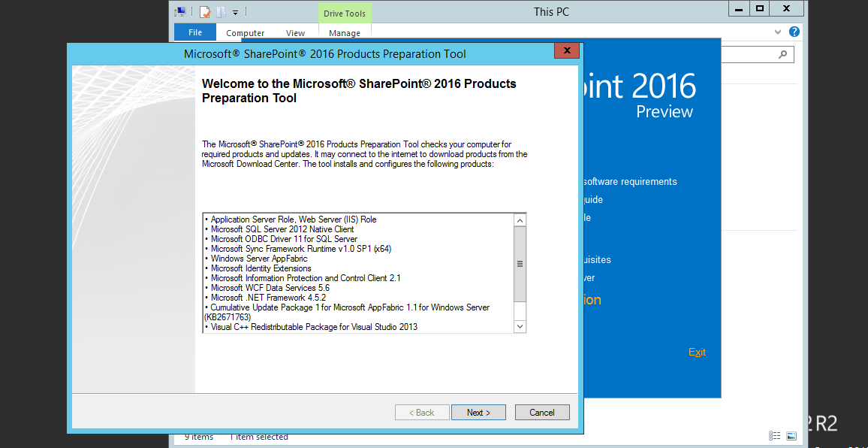
Task: Click the products list scrollbar thumb
Action: (x=520, y=264)
